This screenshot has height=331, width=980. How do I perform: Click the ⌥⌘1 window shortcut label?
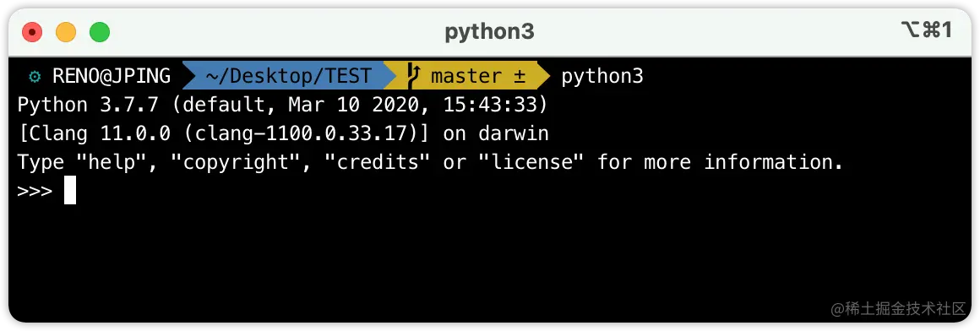(926, 30)
